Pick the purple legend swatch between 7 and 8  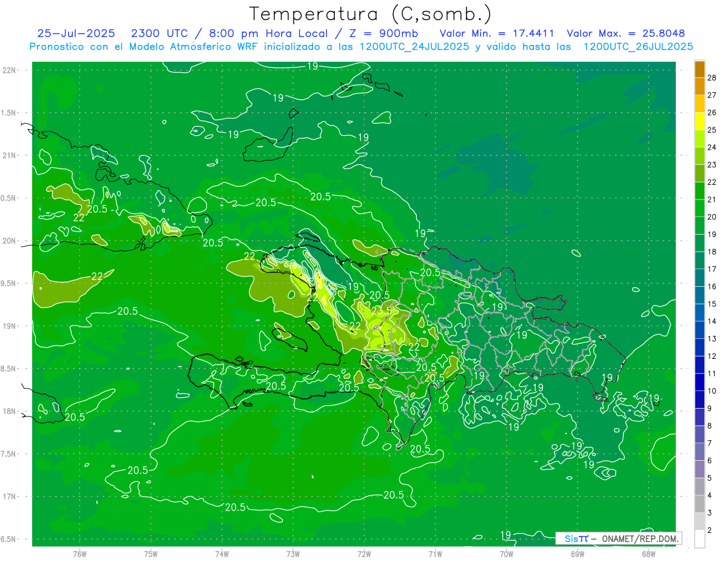point(699,435)
